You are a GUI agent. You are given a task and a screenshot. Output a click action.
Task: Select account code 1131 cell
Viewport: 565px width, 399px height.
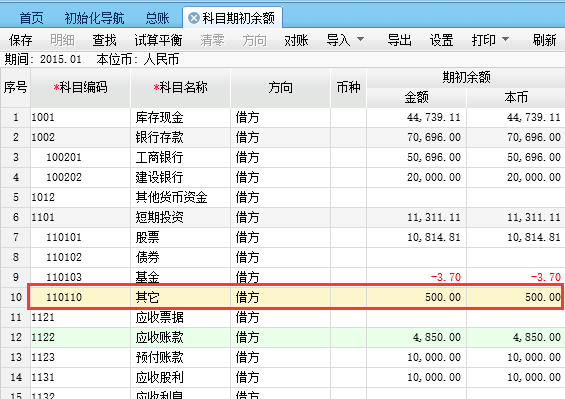point(81,377)
